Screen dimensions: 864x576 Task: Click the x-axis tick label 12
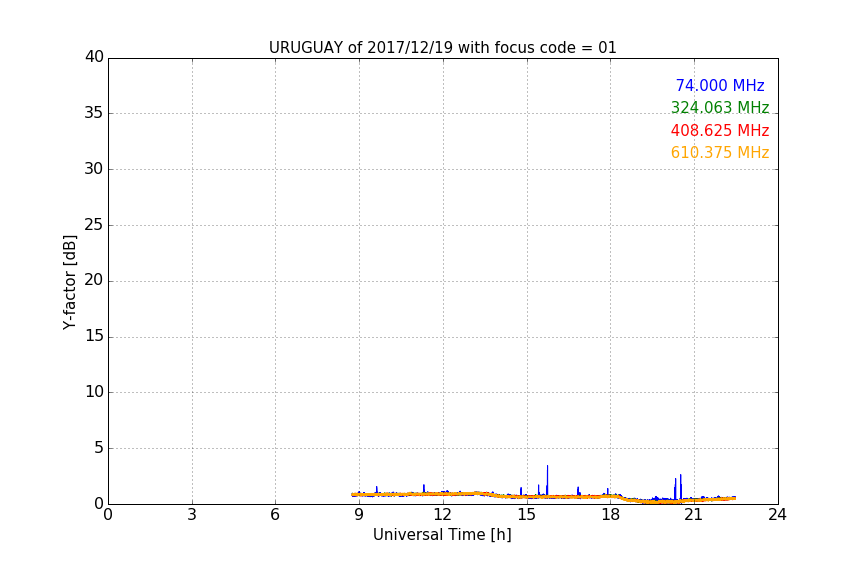(443, 515)
